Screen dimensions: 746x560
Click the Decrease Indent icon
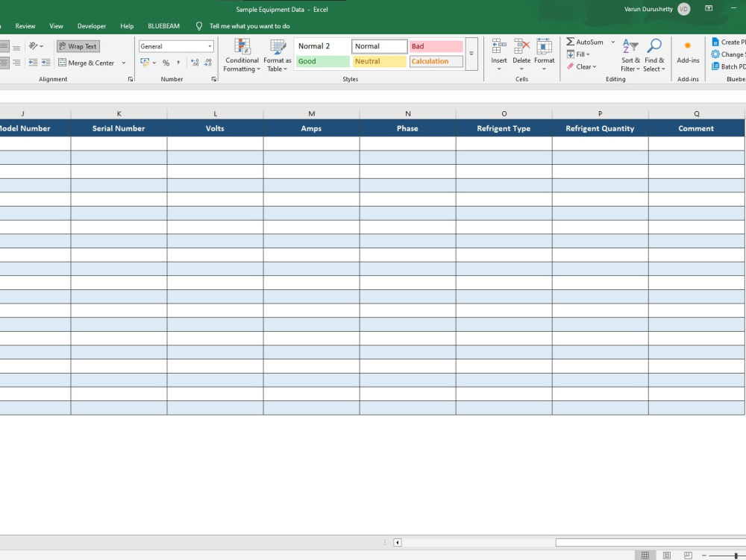click(x=33, y=63)
